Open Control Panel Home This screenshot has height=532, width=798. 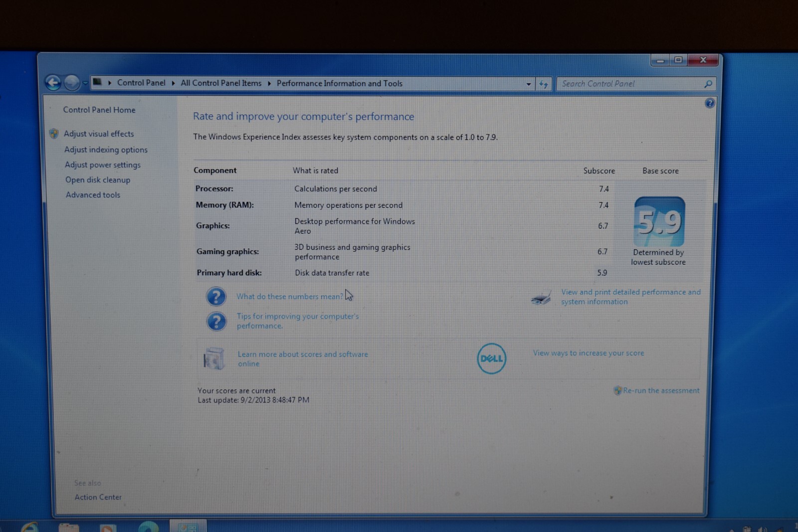click(99, 110)
